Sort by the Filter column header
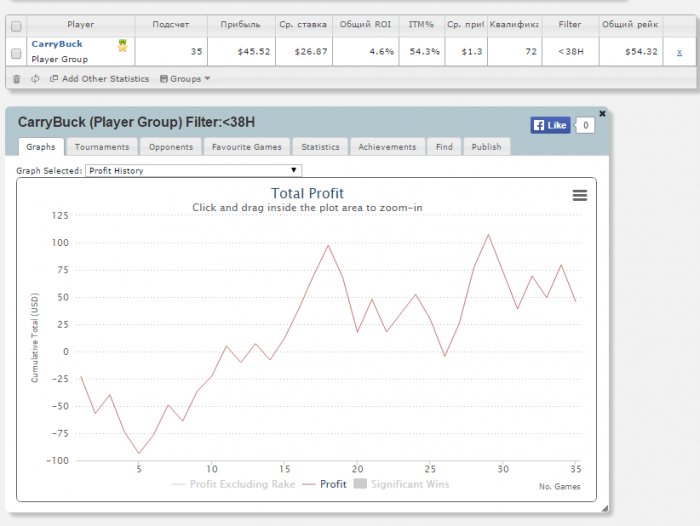Image resolution: width=700 pixels, height=526 pixels. tap(570, 25)
